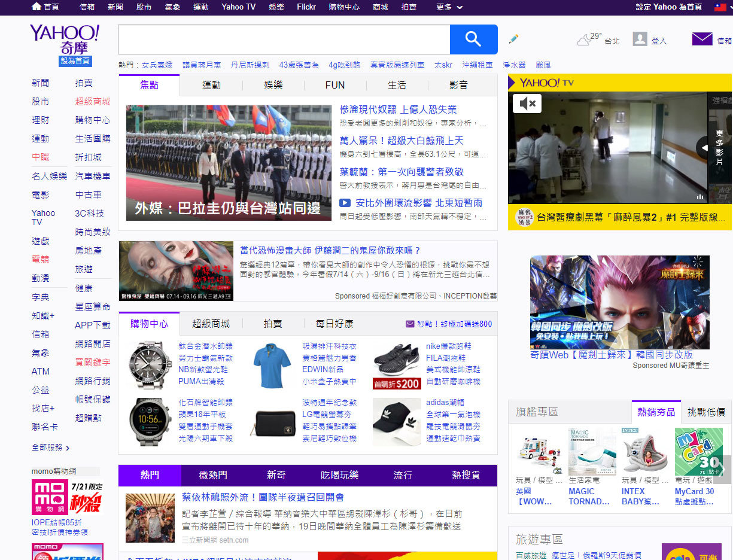Select the 挑戰低價 tab
Screen dimensions: 733x560
pos(706,412)
